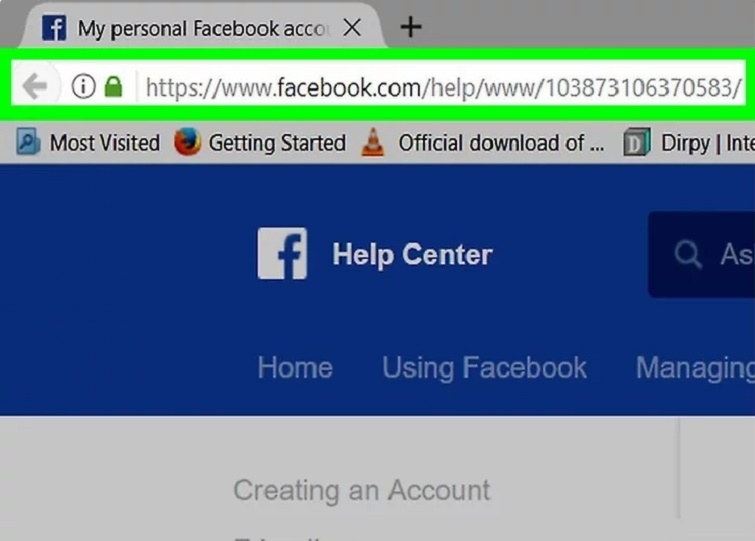Open site information via the info icon

point(83,87)
